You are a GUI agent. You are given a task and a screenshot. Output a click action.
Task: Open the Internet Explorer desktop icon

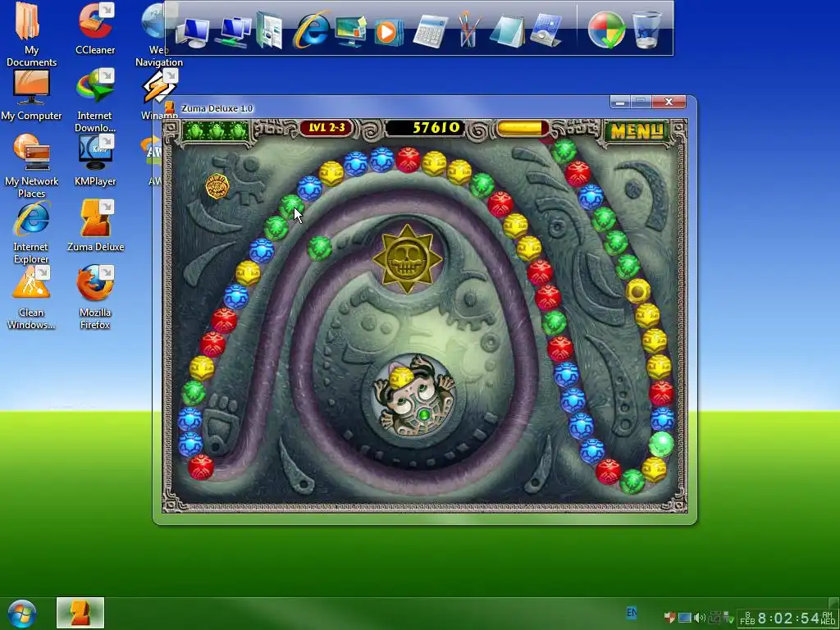coord(31,233)
